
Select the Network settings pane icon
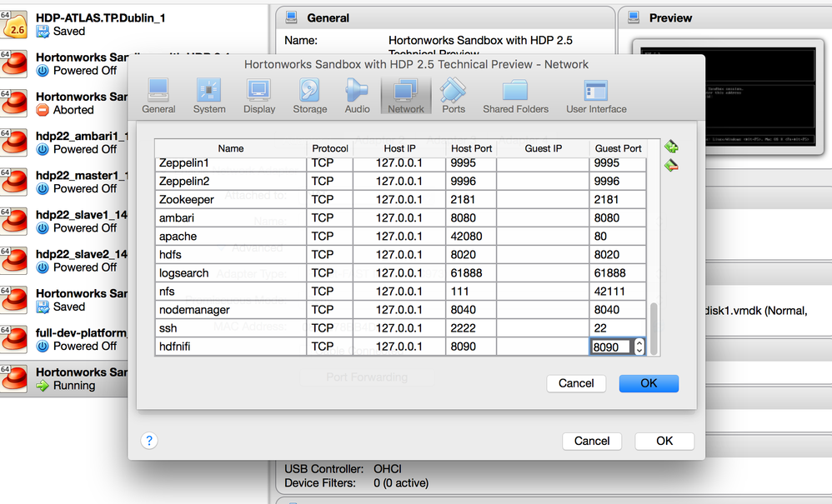coord(406,96)
